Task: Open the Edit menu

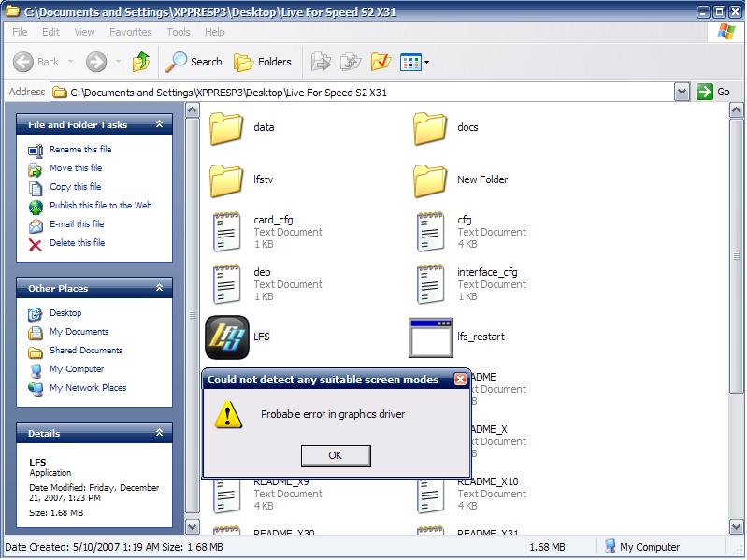Action: pos(50,32)
